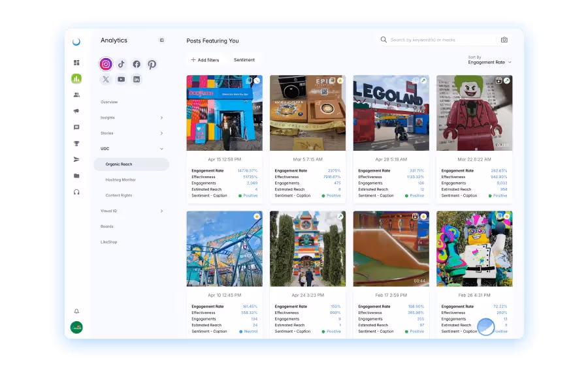Click the search magnifier icon
588x372 pixels.
coord(384,40)
